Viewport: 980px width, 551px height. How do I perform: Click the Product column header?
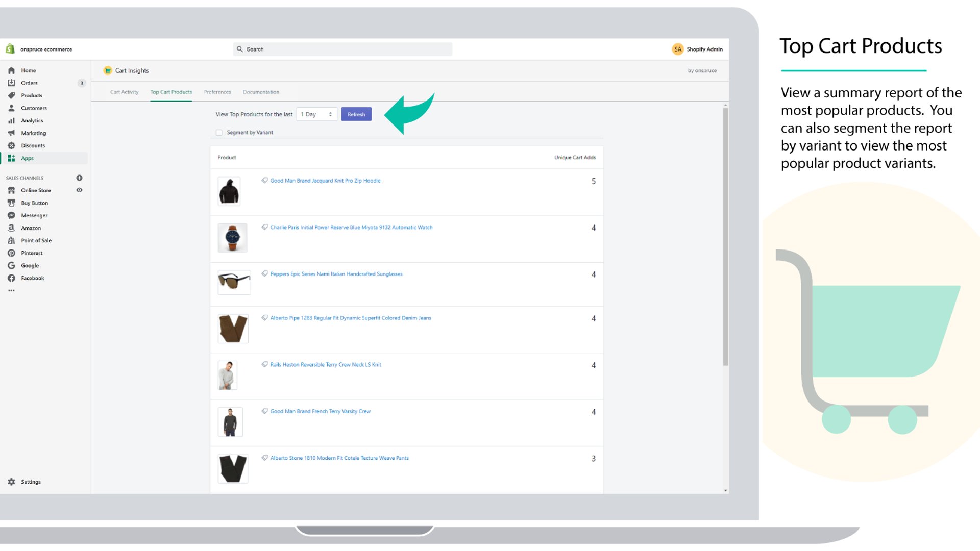227,158
